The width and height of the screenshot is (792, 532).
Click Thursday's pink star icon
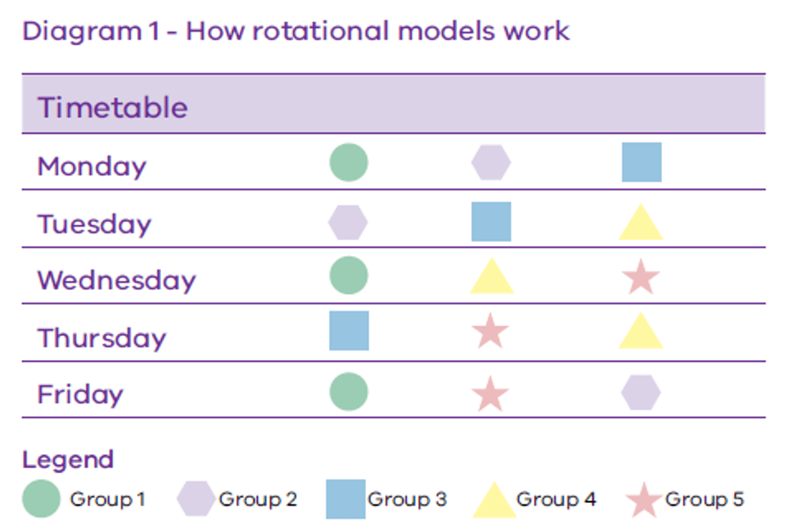point(490,331)
